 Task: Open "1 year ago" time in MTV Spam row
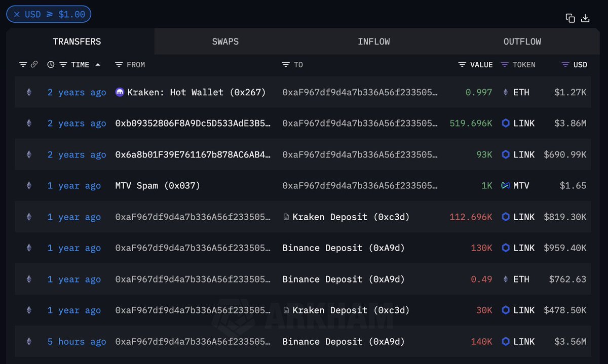[x=74, y=186]
